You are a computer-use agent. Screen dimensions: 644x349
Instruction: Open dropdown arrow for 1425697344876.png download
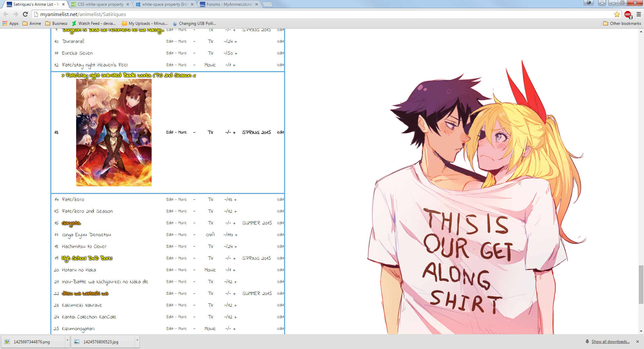point(67,340)
